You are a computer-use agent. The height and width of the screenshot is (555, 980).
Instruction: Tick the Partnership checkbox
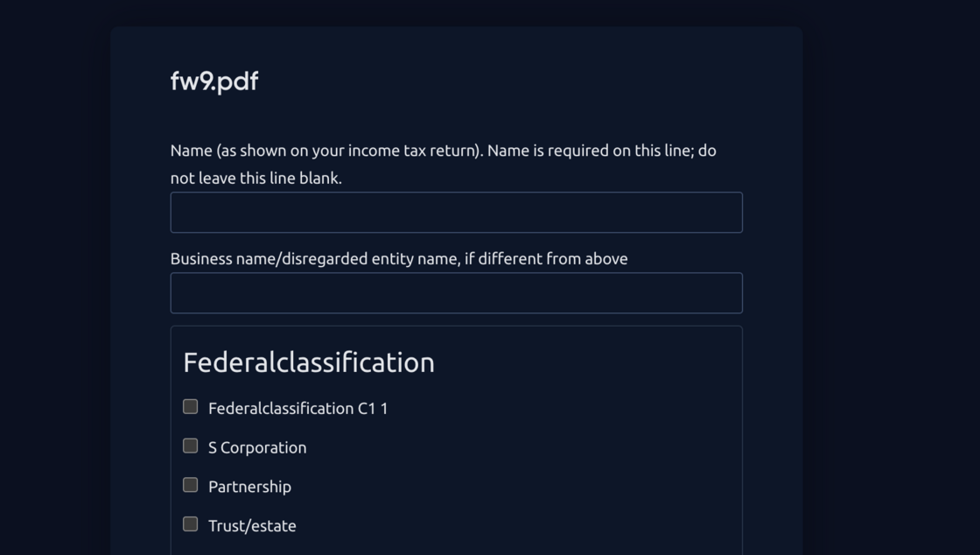190,485
